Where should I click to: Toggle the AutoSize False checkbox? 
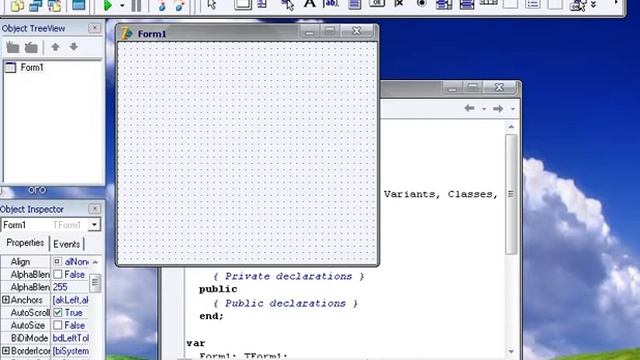(x=58, y=325)
